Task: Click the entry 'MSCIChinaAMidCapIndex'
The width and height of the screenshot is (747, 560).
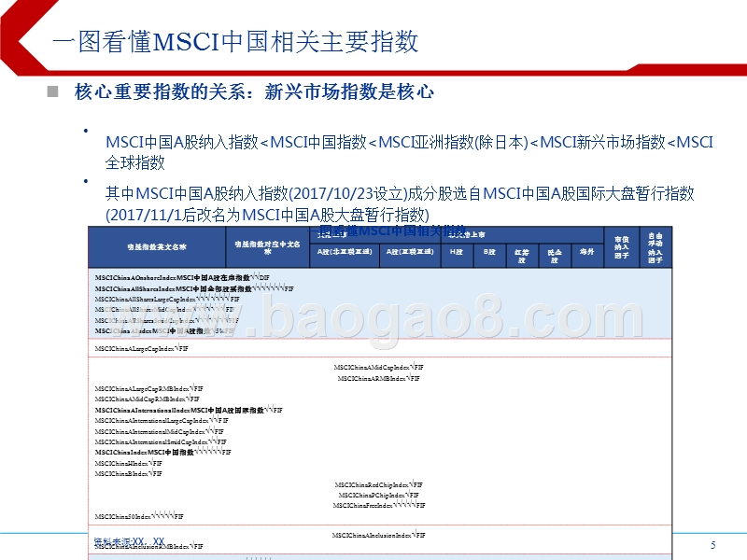Action: [x=379, y=367]
